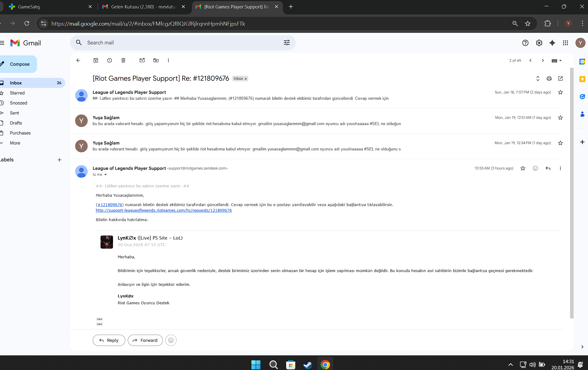Screen dimensions: 588x370
Task: Click the Compose button
Action: [18, 64]
